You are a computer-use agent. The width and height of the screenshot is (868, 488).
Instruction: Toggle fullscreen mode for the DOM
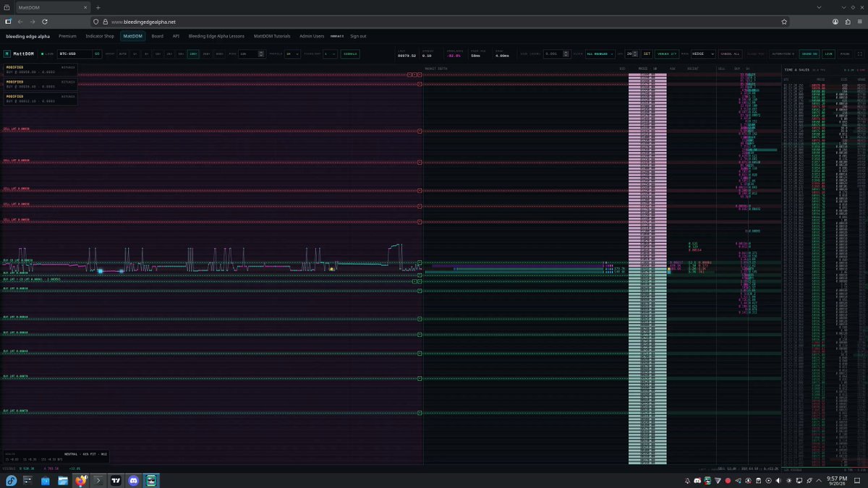tap(859, 53)
